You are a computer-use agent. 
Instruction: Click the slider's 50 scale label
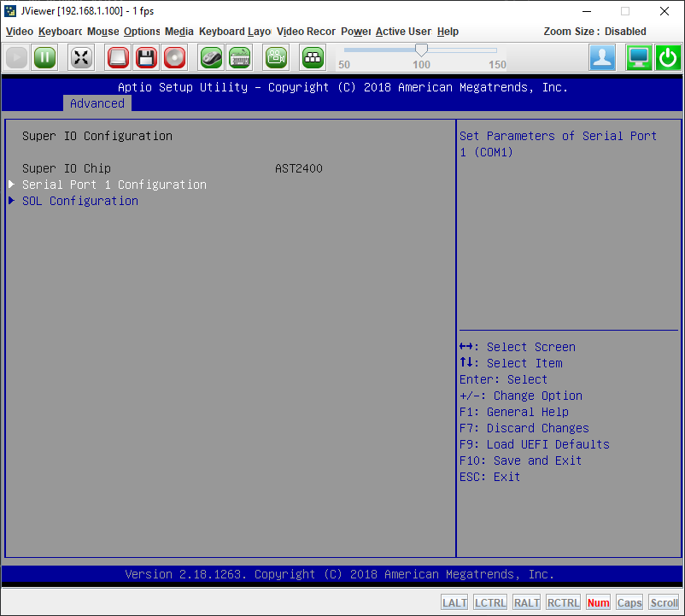(x=344, y=65)
